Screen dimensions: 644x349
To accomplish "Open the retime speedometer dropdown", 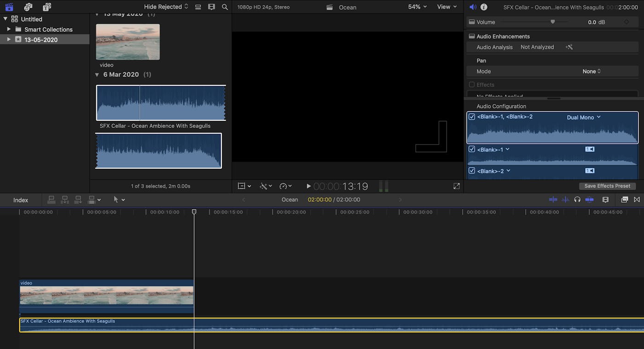I will [286, 186].
